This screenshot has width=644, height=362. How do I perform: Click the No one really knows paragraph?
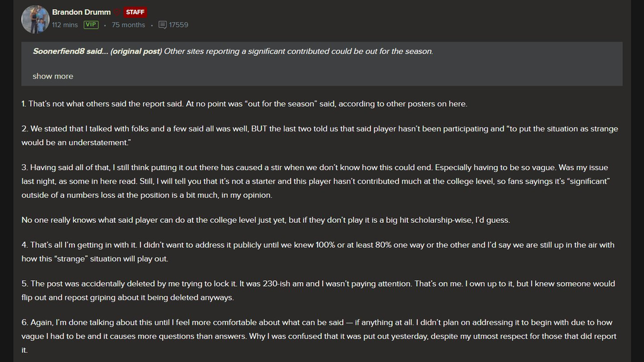click(x=265, y=220)
